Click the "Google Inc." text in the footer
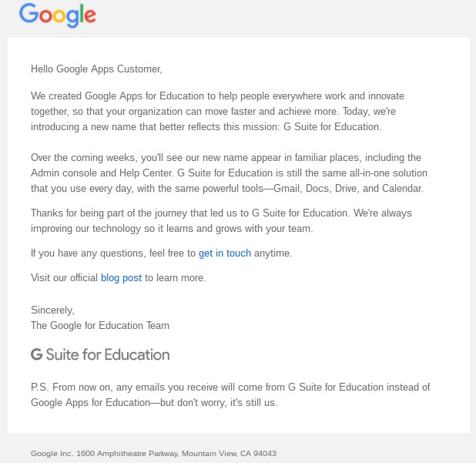The height and width of the screenshot is (463, 476). [x=51, y=453]
